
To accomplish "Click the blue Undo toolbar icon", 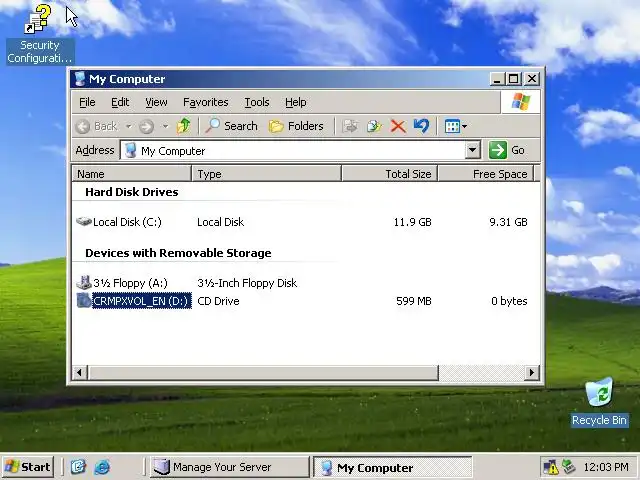I will pos(422,126).
